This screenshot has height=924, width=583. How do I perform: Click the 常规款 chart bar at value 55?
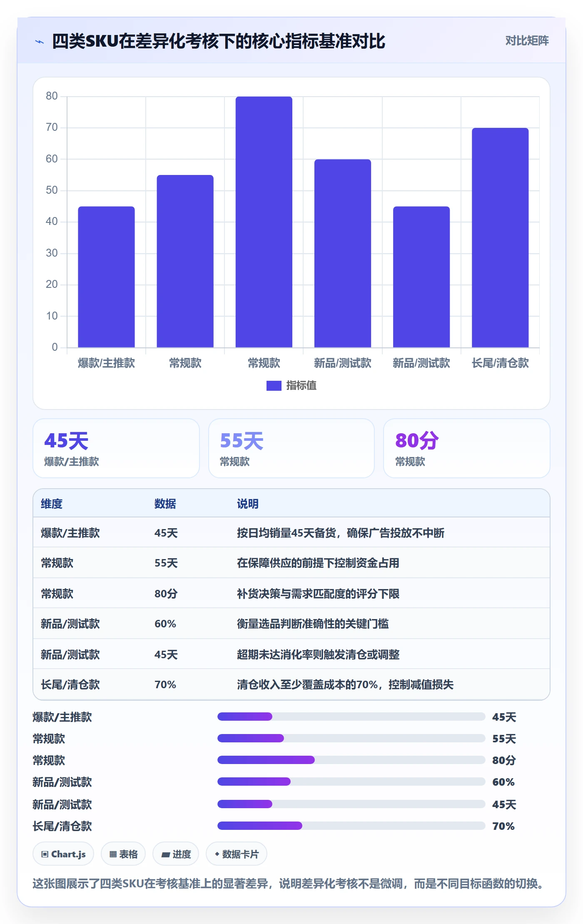(x=185, y=261)
